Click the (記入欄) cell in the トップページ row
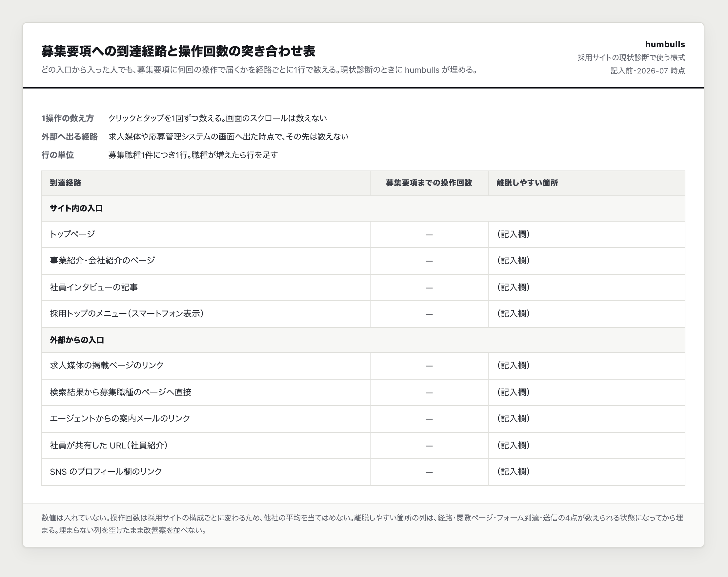 (x=587, y=234)
